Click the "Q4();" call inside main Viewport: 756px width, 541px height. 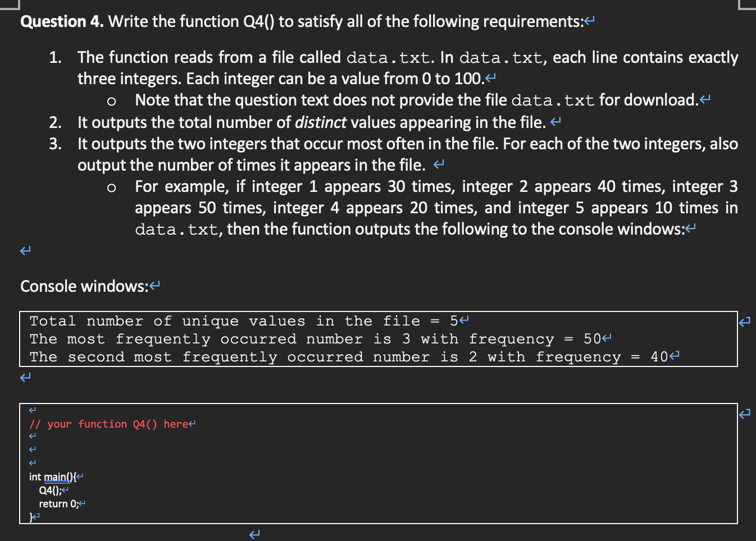pyautogui.click(x=50, y=490)
